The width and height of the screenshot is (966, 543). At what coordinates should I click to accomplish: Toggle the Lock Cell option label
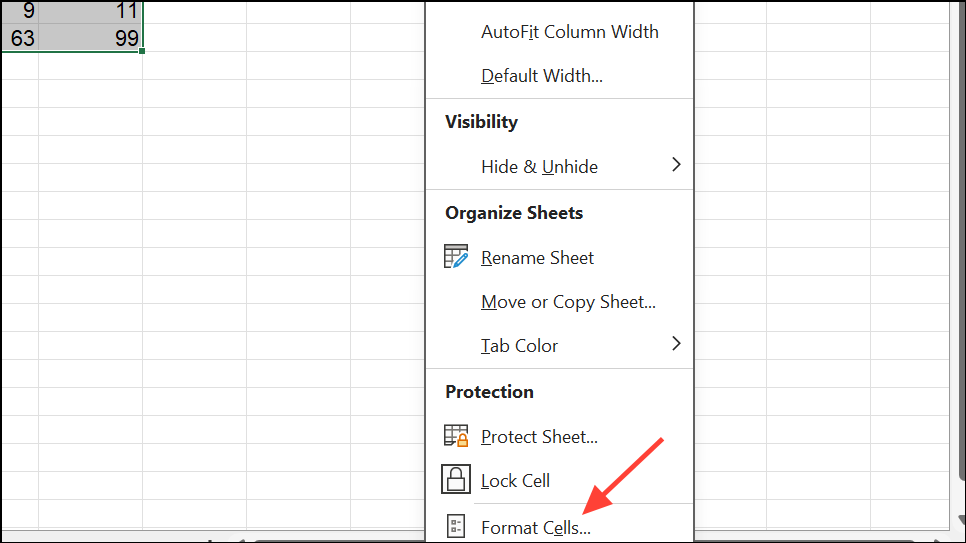pos(515,481)
